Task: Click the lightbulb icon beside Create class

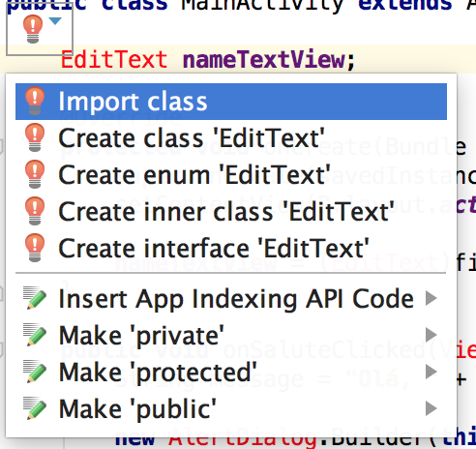Action: [35, 137]
